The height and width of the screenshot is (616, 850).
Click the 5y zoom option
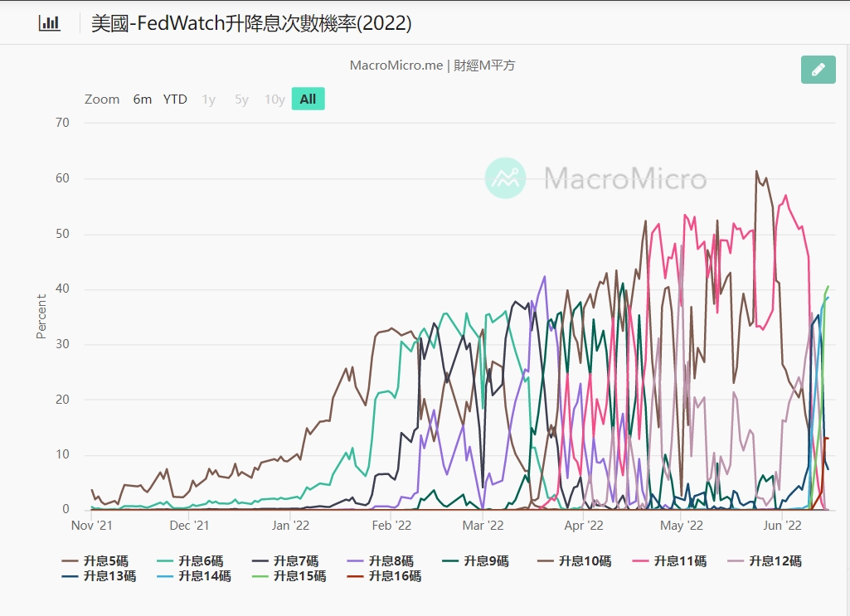click(x=241, y=99)
